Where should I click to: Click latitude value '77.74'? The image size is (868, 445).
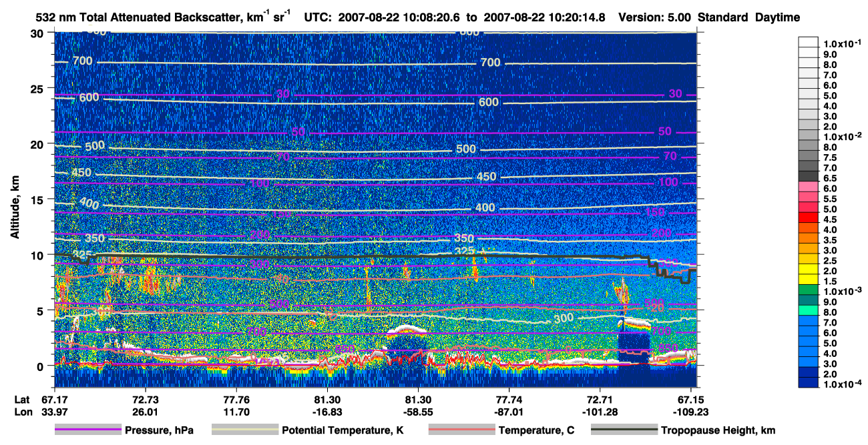click(x=509, y=399)
